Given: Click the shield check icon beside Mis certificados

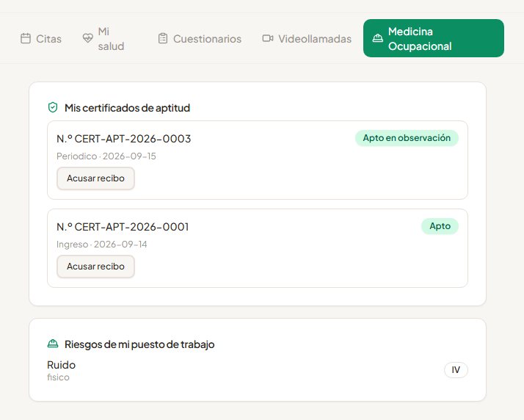Looking at the screenshot, I should coord(53,108).
